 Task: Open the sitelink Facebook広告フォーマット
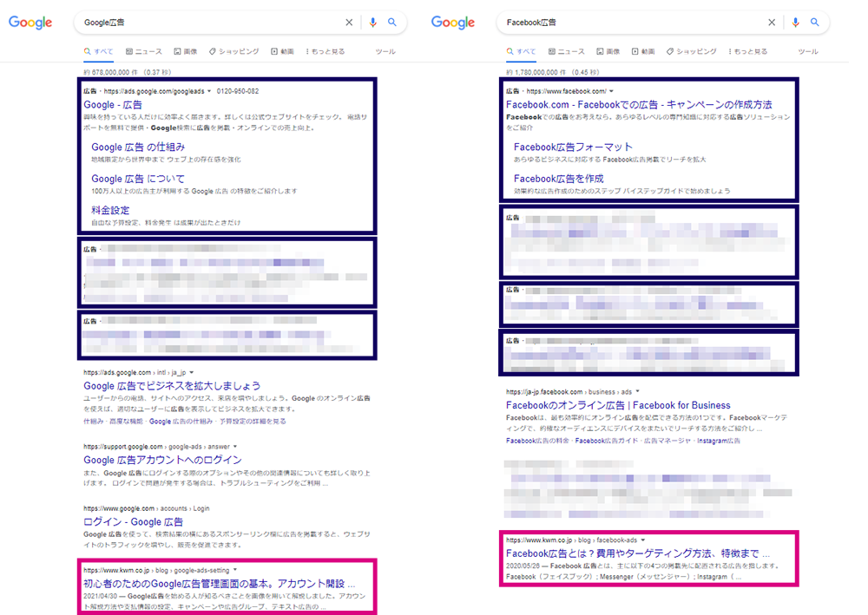click(x=573, y=147)
